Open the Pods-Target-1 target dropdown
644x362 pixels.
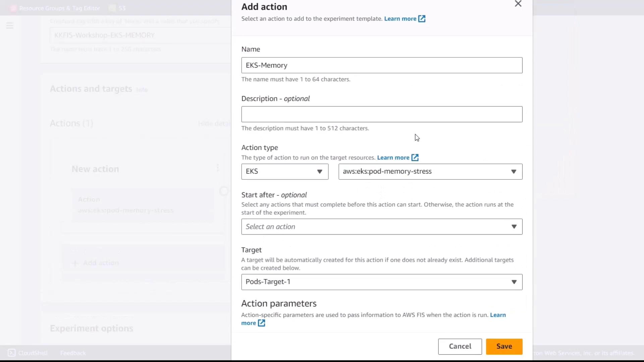pos(382,282)
